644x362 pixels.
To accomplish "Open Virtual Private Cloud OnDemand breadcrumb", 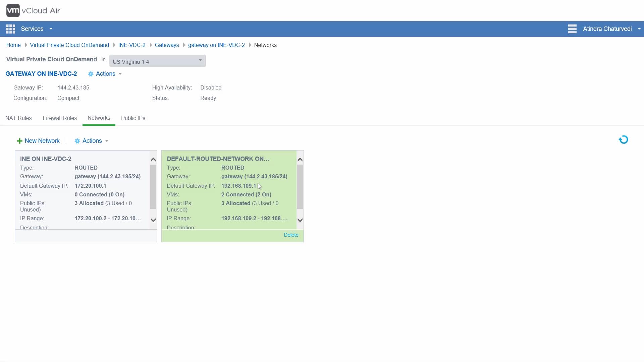I will click(x=69, y=45).
